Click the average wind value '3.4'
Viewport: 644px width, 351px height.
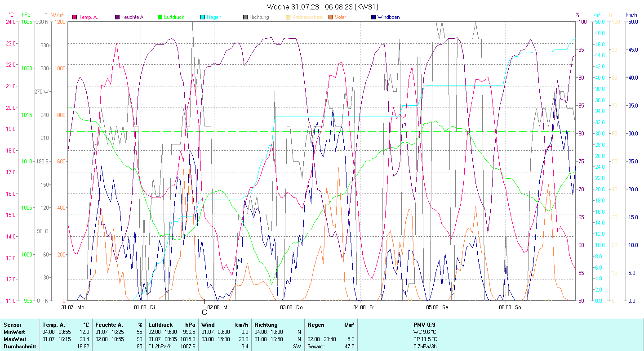point(244,346)
